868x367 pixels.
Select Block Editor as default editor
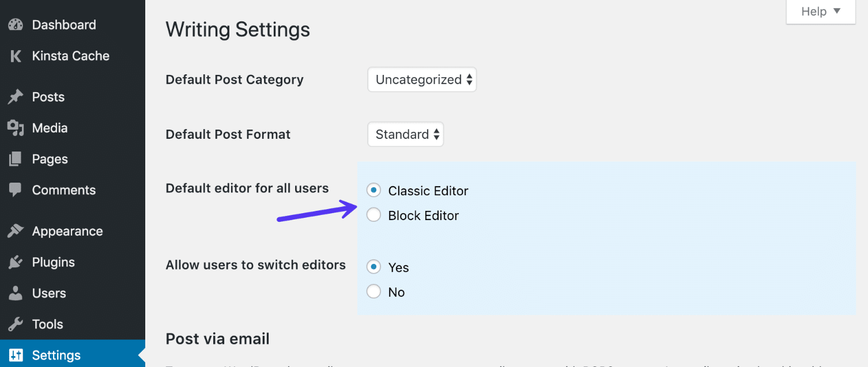pos(373,214)
